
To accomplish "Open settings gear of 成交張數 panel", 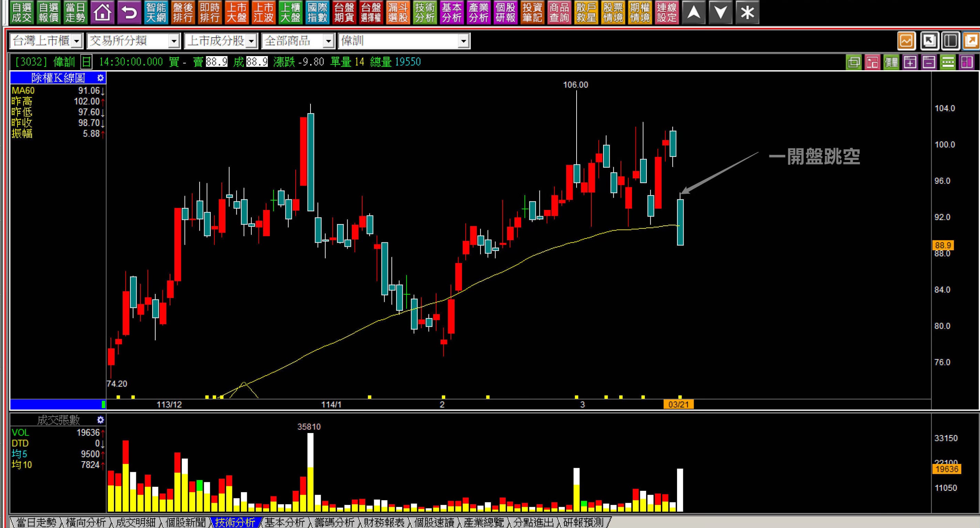I will pos(100,420).
